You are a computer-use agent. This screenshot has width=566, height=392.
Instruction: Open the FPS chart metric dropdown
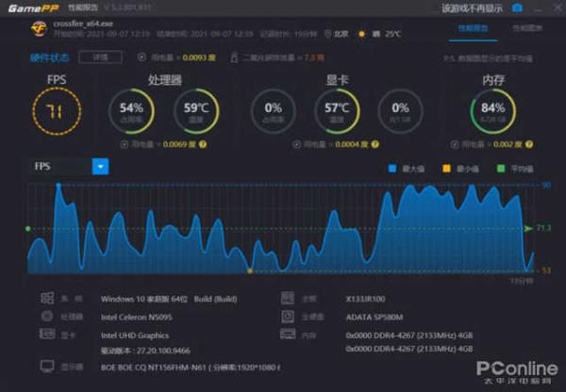pos(100,166)
